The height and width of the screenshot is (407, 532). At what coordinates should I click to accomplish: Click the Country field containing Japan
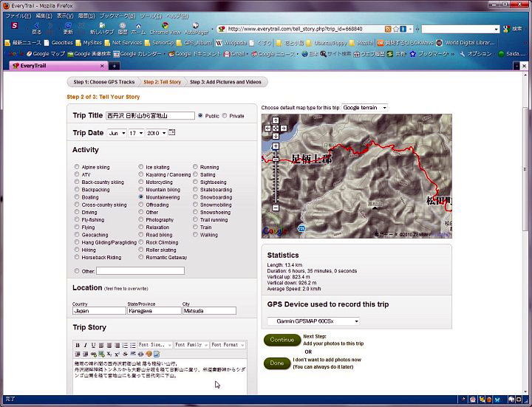coord(99,311)
